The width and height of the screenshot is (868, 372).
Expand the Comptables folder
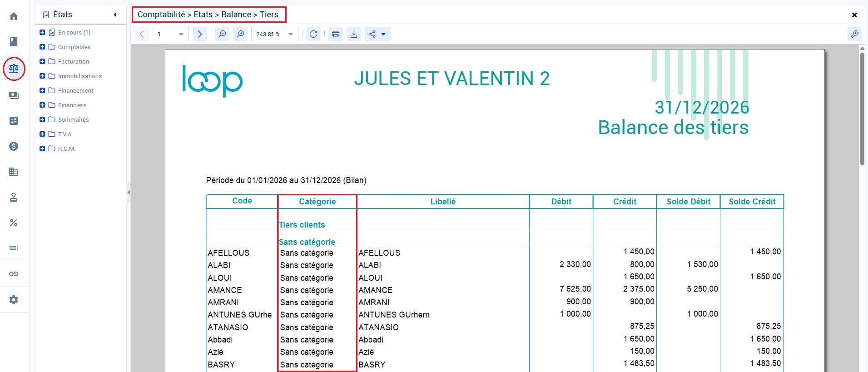42,47
